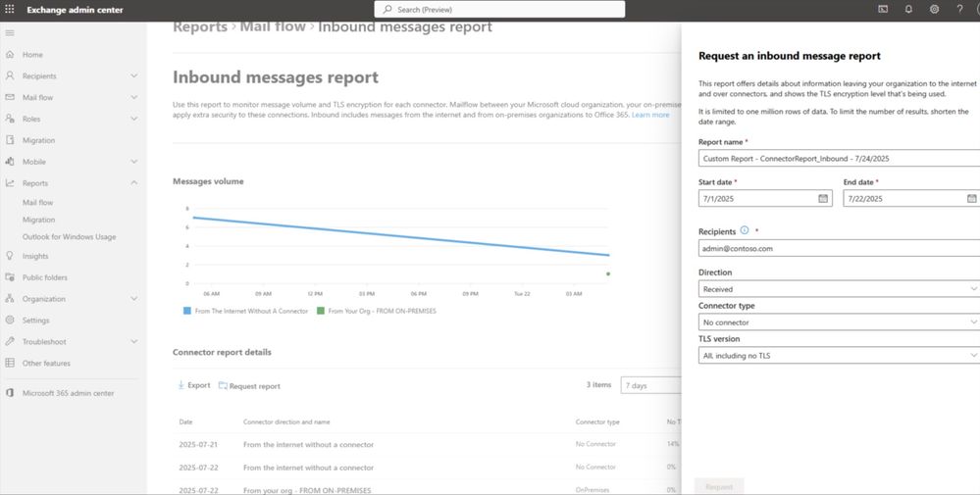Click the Request report button
Screen dimensions: 980x495
249,386
